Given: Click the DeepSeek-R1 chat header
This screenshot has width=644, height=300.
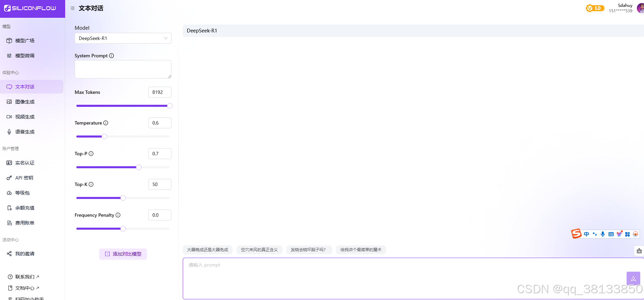Looking at the screenshot, I should coord(413,31).
